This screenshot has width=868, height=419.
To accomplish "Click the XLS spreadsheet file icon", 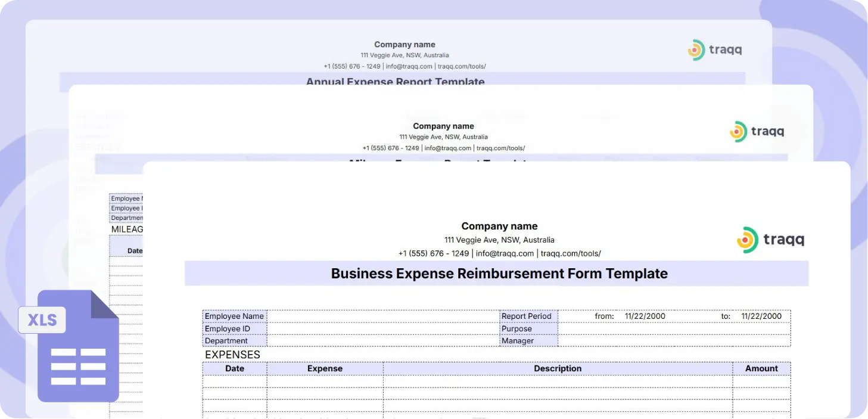I will 69,346.
